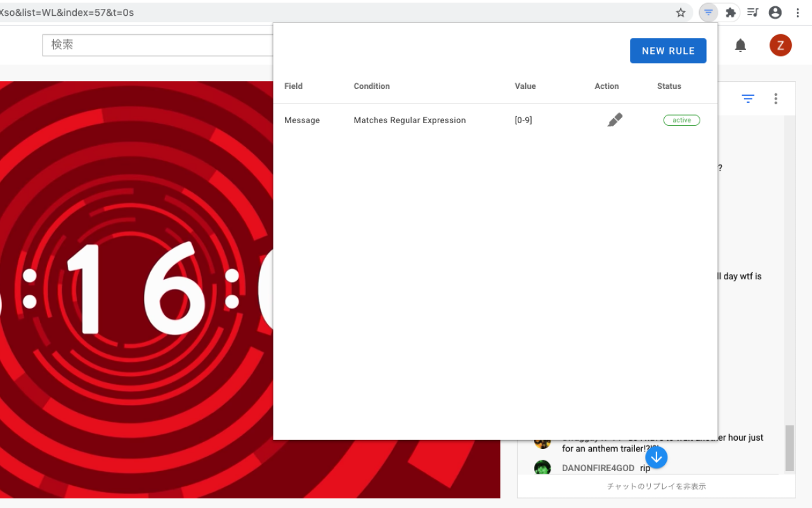
Task: Open the Z account avatar
Action: coord(781,45)
